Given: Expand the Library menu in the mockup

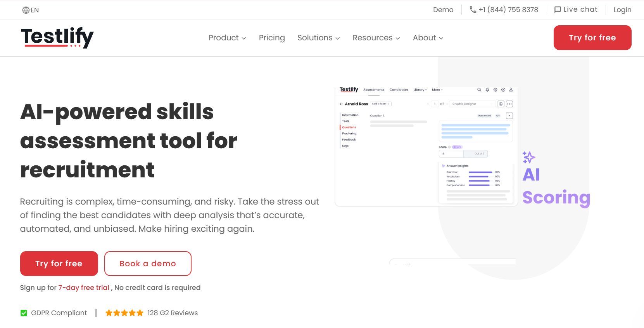Looking at the screenshot, I should (x=420, y=90).
